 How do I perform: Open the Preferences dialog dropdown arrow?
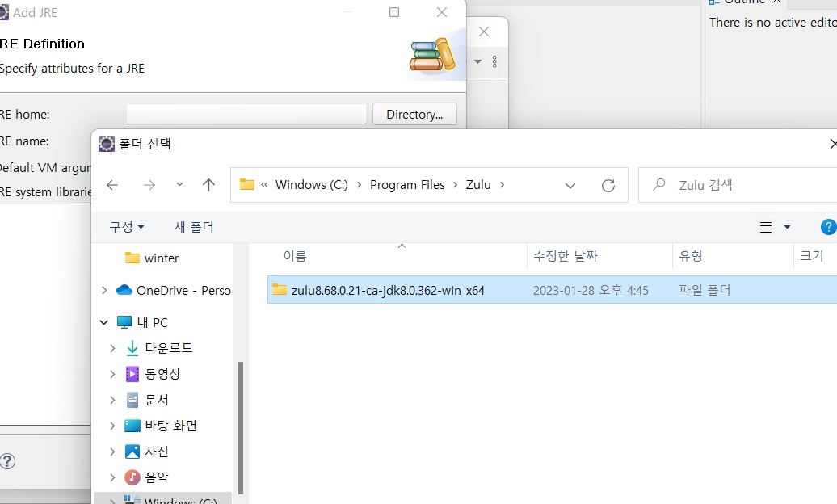tap(477, 61)
